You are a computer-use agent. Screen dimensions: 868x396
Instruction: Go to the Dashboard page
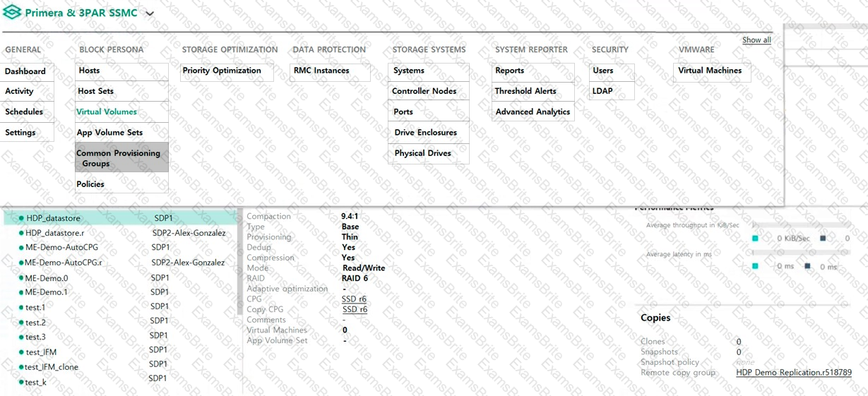[25, 71]
